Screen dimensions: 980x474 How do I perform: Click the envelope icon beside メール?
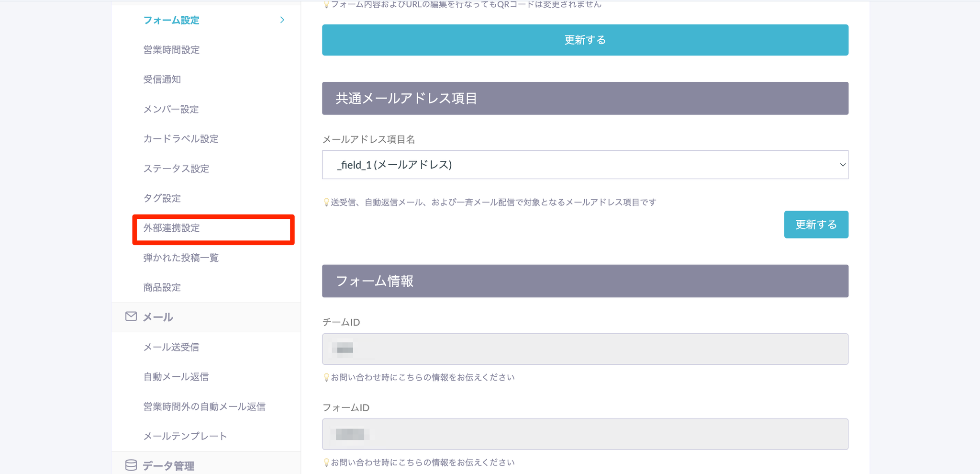click(x=131, y=316)
